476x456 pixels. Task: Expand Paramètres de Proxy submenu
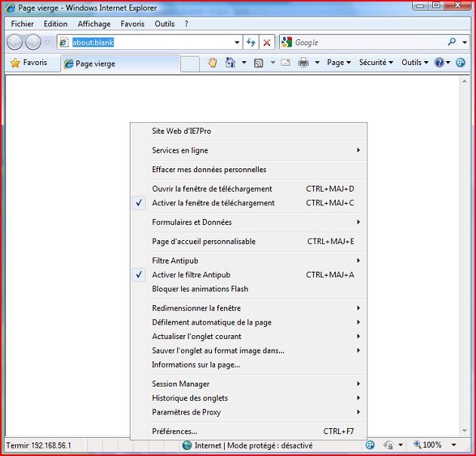pyautogui.click(x=249, y=412)
